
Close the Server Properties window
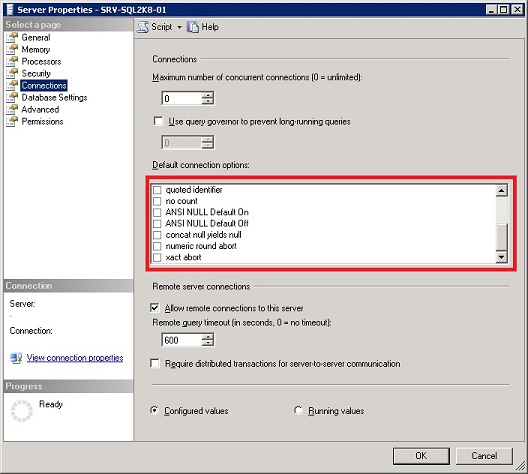(x=518, y=9)
